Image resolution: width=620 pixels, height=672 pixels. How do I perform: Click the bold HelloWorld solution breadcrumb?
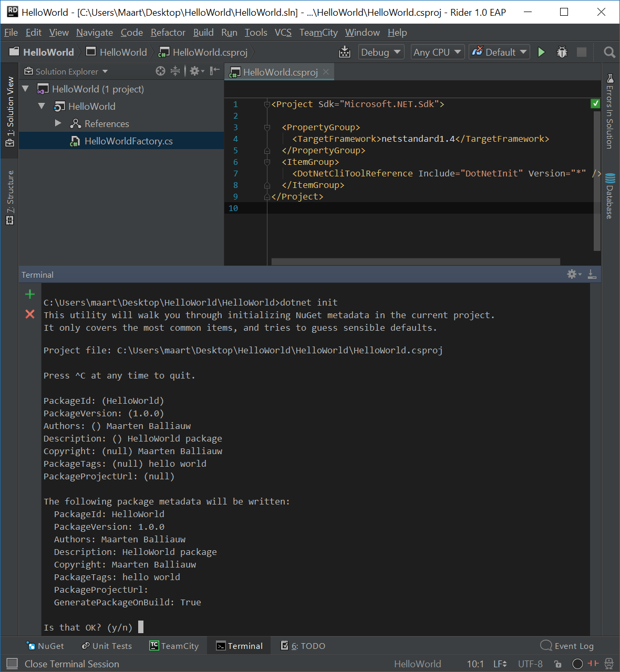pyautogui.click(x=42, y=52)
